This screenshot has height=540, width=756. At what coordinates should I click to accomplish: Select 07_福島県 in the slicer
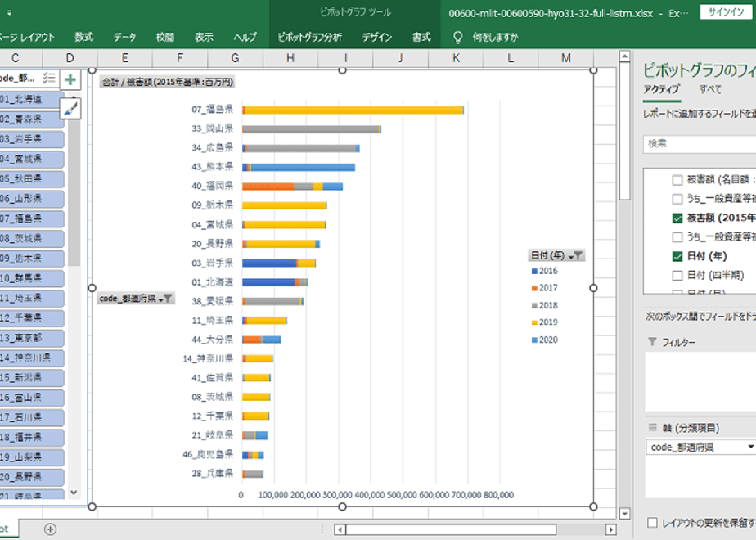pyautogui.click(x=31, y=218)
